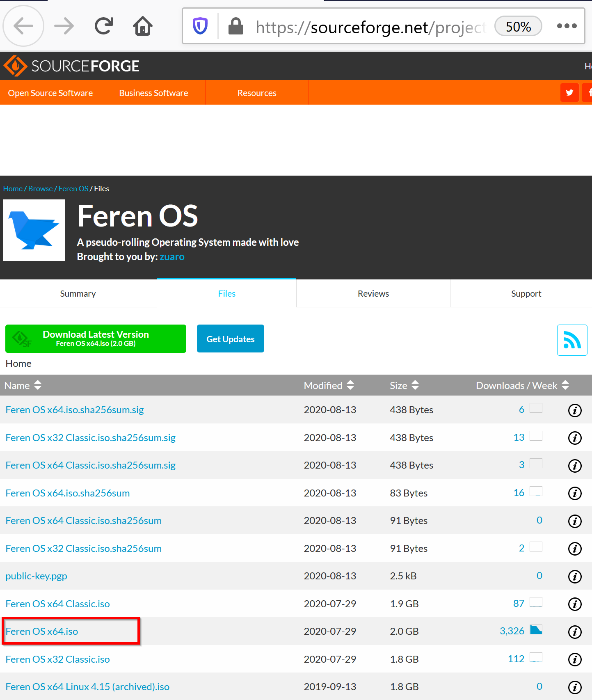The image size is (592, 700).
Task: Open info for Feren OS x32 Classic.iso.sha256sum
Action: pyautogui.click(x=575, y=549)
